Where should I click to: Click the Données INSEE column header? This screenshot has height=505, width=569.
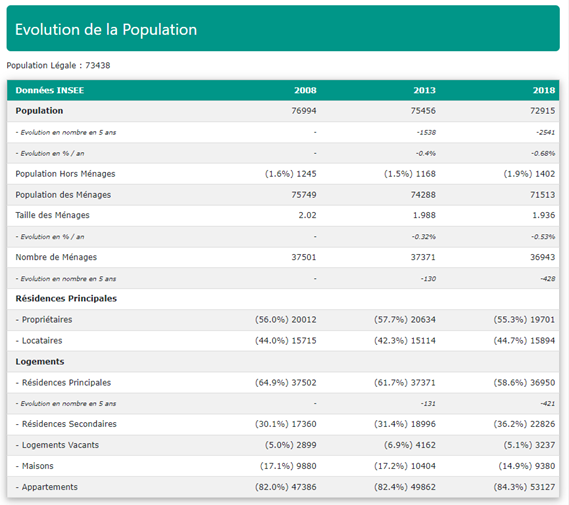(50, 90)
